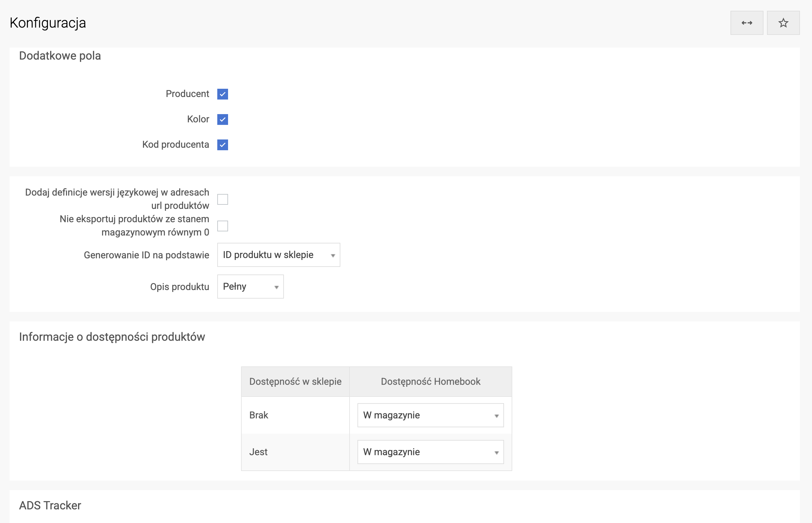
Task: Click the arrow on the Pełny select
Action: pos(277,287)
